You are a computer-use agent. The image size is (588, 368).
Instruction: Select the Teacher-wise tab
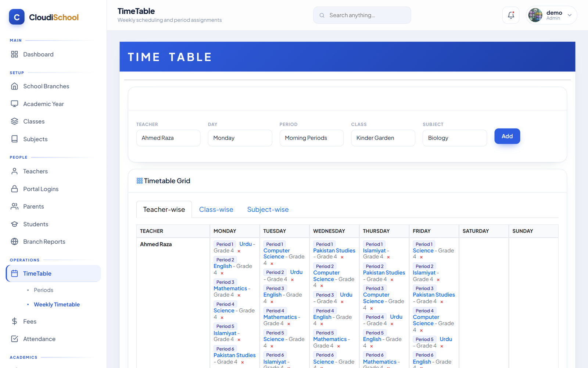[164, 209]
